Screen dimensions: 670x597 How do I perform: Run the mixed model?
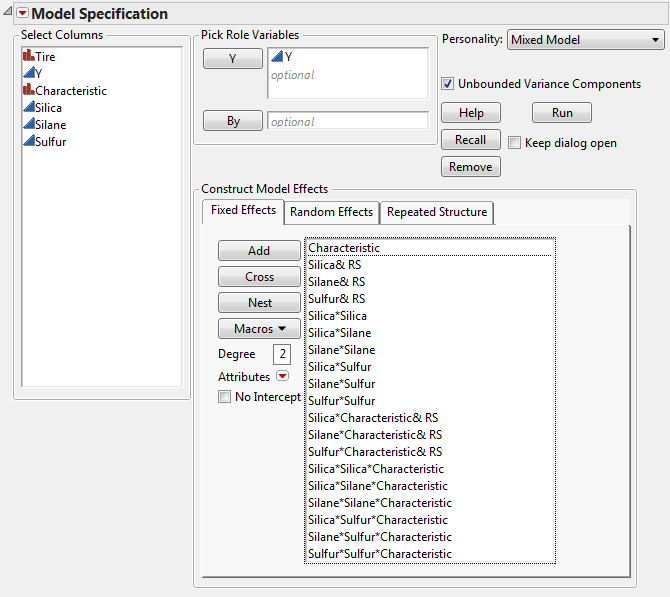pos(562,113)
